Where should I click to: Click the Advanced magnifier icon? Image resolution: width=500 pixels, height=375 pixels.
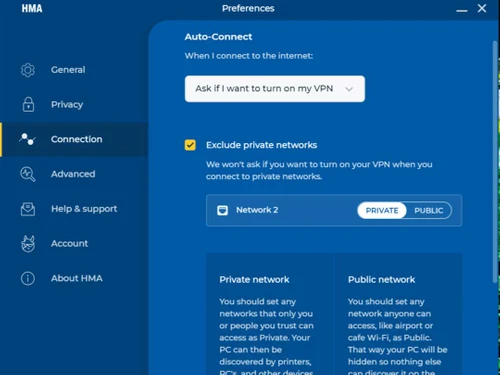pyautogui.click(x=28, y=174)
